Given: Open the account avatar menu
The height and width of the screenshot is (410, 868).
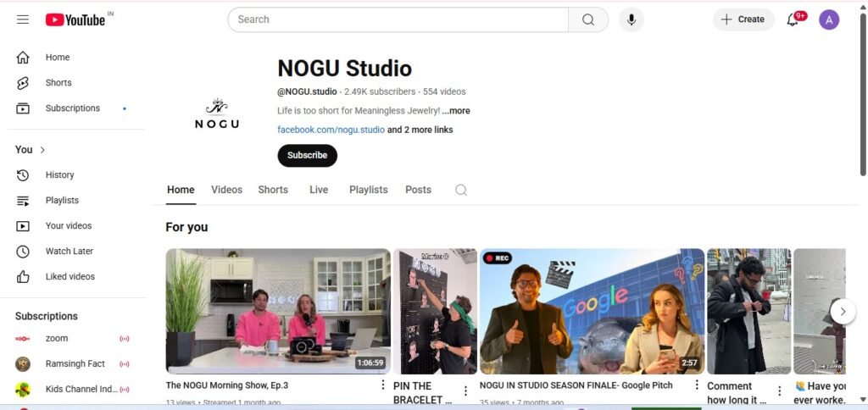Looking at the screenshot, I should tap(829, 20).
